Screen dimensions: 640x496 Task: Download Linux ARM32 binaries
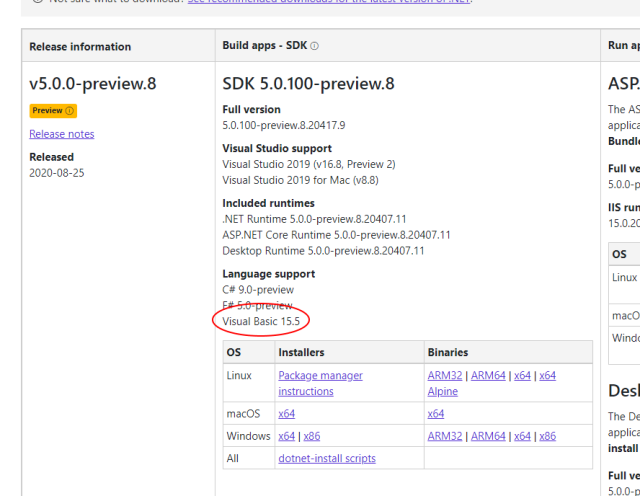coord(445,375)
